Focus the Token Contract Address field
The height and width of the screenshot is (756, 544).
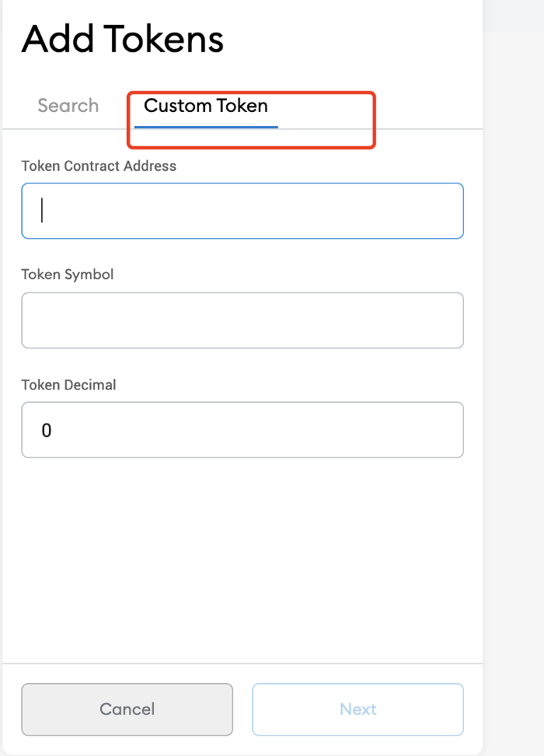pos(242,211)
